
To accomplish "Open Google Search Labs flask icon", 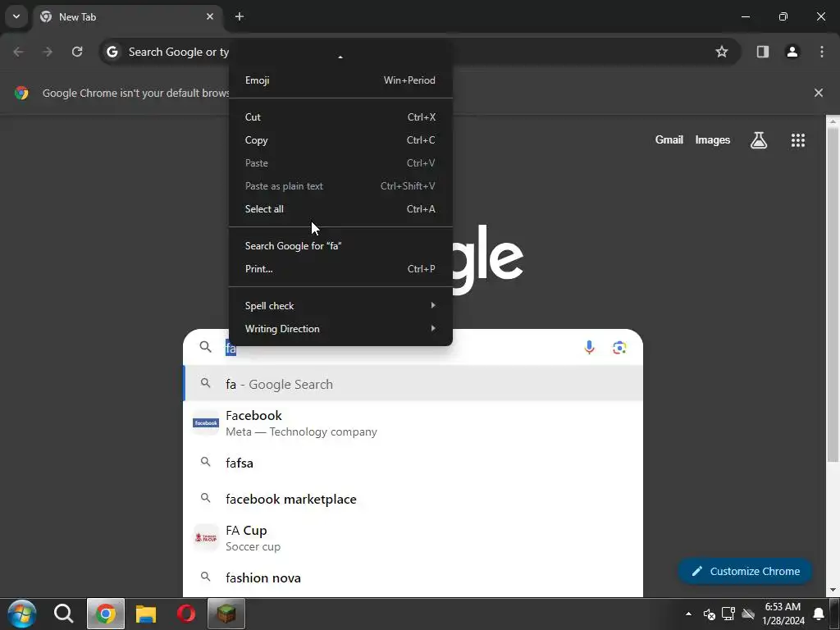I will click(x=759, y=140).
